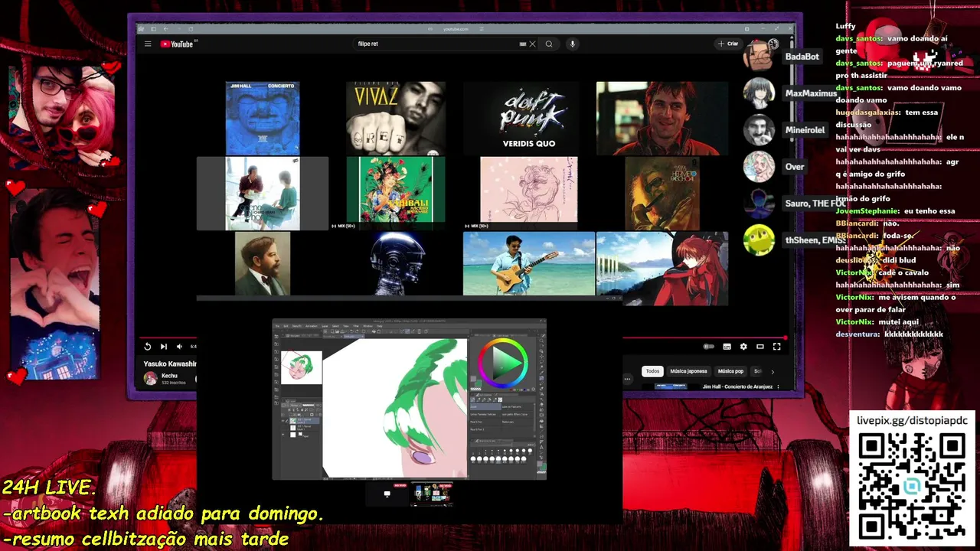The height and width of the screenshot is (551, 980).
Task: Skip to next video in player
Action: (x=163, y=347)
